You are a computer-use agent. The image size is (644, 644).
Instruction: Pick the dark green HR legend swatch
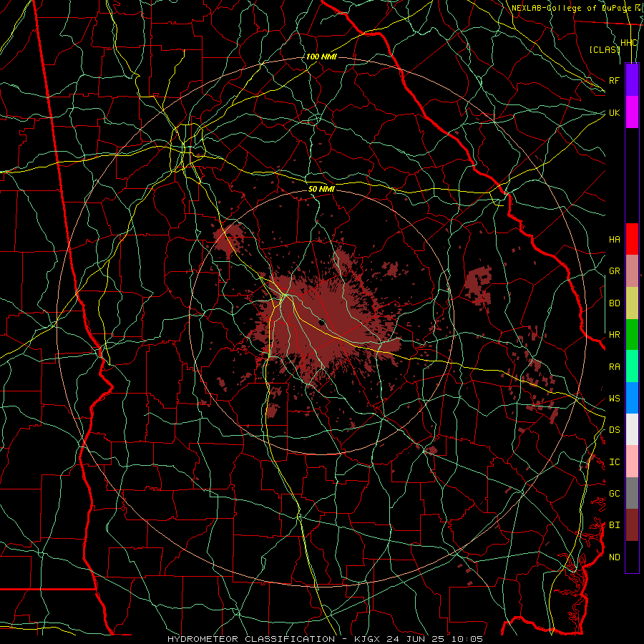[x=632, y=335]
